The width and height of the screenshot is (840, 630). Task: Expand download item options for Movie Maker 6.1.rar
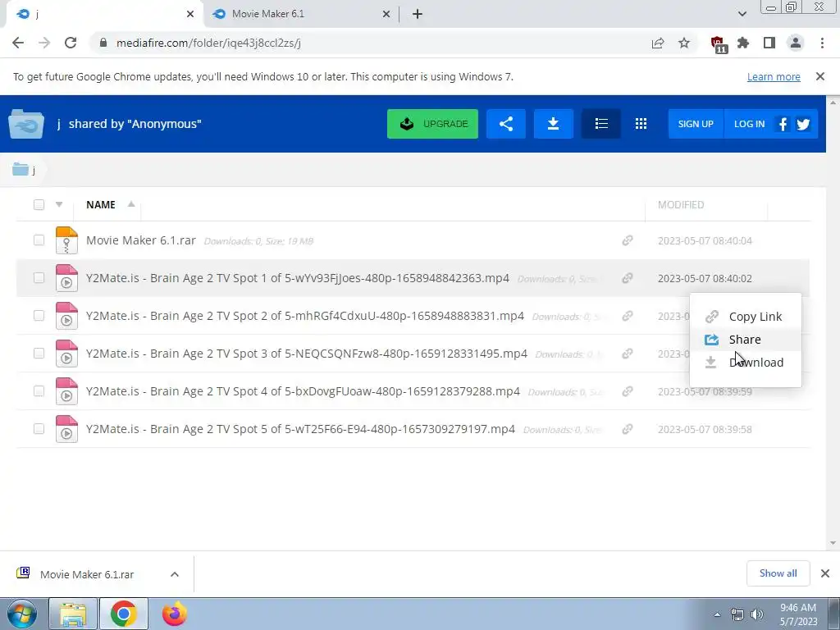175,574
